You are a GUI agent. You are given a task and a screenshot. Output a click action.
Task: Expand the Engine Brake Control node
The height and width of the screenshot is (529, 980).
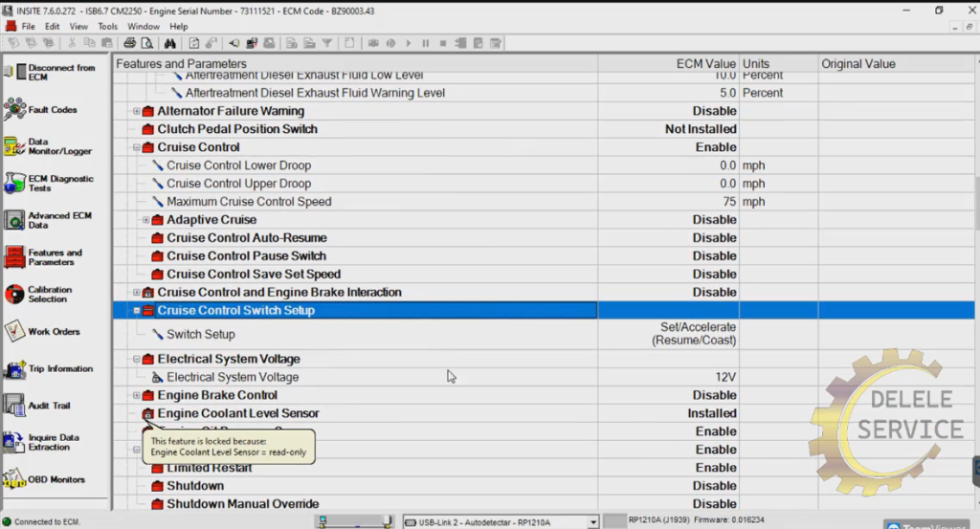click(x=137, y=396)
